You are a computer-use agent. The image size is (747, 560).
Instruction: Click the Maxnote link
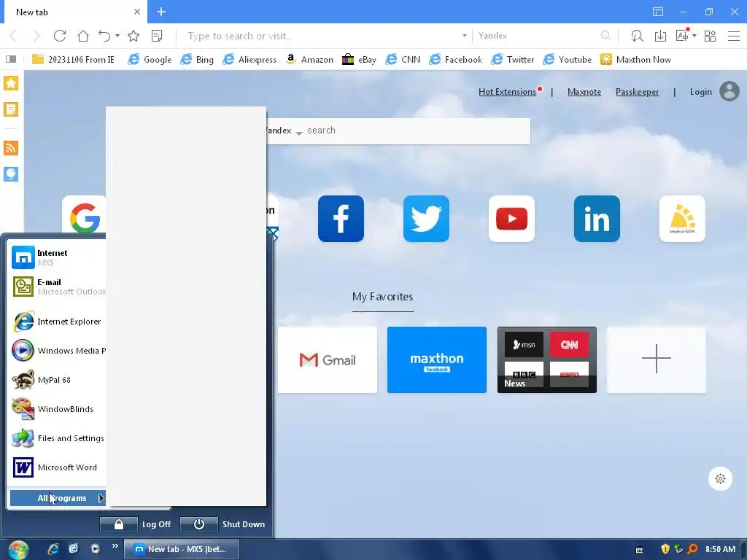click(584, 92)
